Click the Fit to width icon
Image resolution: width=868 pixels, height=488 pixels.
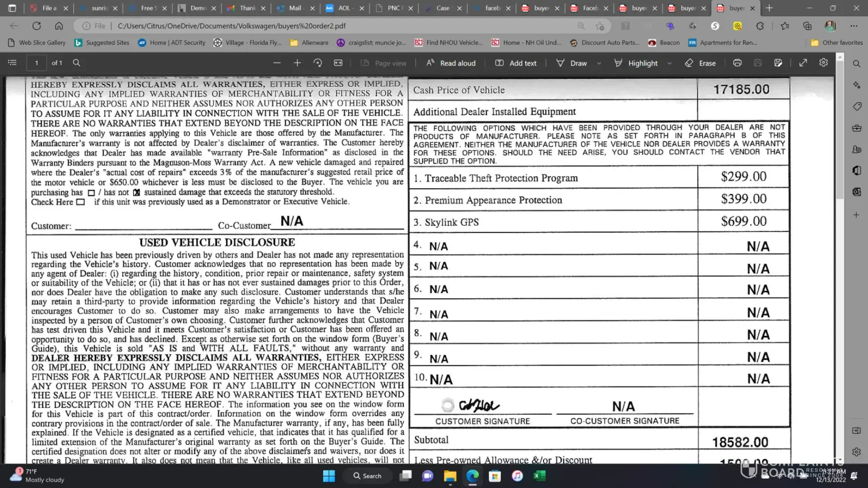click(x=338, y=63)
